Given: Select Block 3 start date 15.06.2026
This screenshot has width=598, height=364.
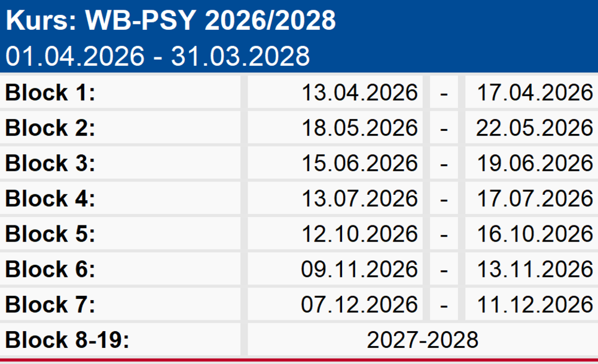Looking at the screenshot, I should click(x=359, y=163).
